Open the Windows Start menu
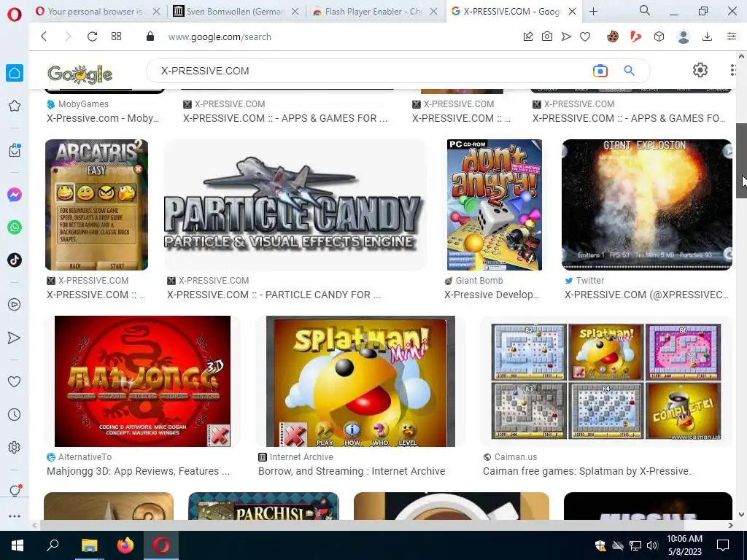 coord(18,545)
